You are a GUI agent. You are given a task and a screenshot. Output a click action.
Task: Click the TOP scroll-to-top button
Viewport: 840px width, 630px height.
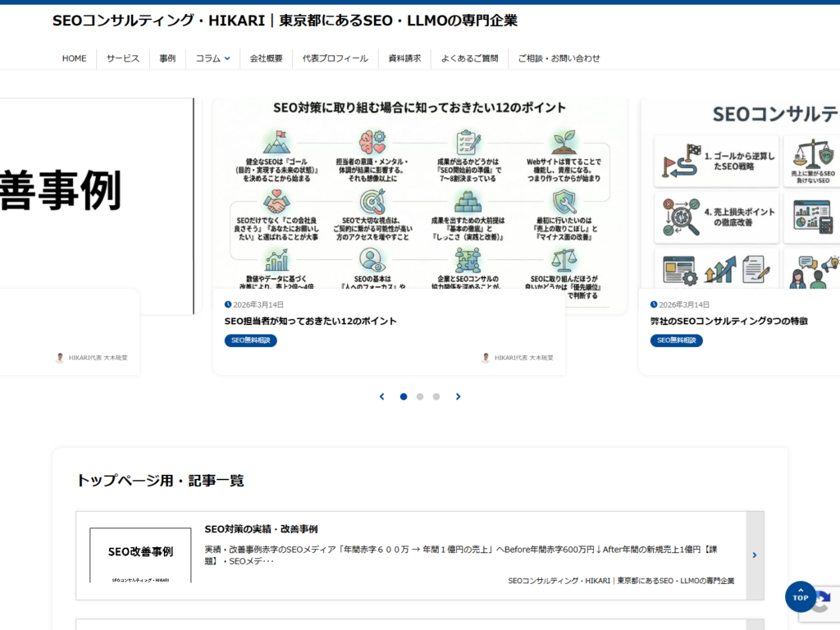[800, 596]
